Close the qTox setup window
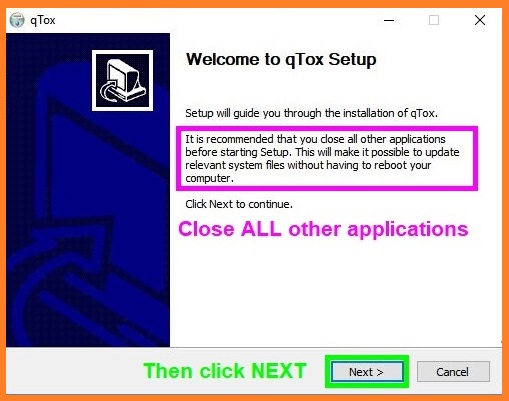Screen dimensions: 509x401 [480, 20]
